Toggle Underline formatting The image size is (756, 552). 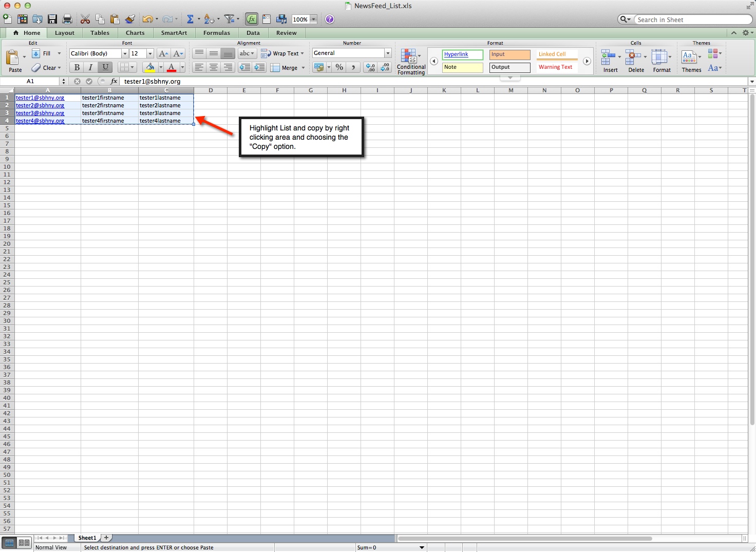click(105, 67)
